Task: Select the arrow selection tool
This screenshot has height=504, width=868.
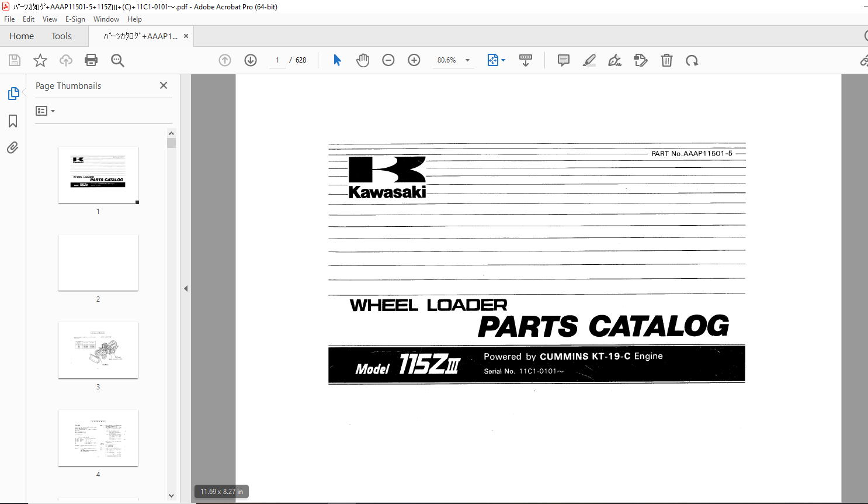Action: (x=337, y=60)
